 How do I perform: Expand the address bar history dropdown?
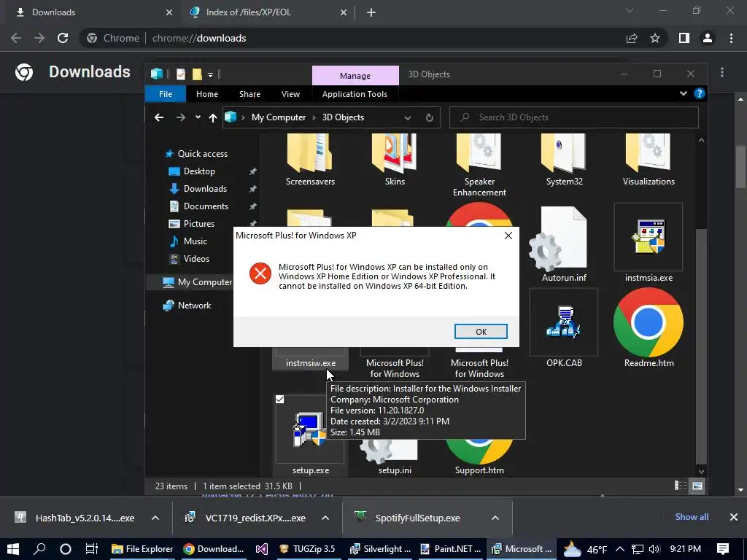pos(407,117)
